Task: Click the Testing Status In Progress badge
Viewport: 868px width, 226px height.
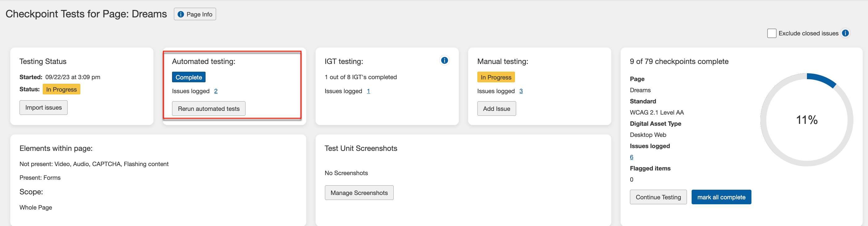Action: pyautogui.click(x=61, y=89)
